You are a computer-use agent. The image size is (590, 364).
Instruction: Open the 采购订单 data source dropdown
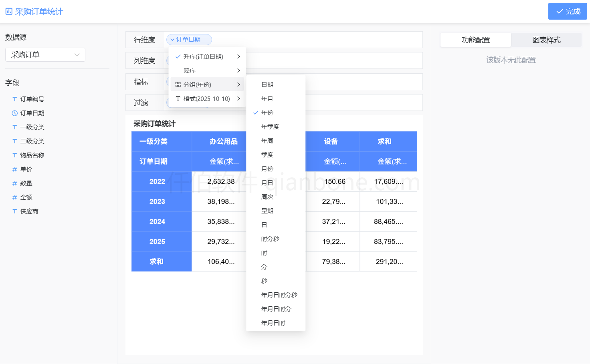(45, 54)
